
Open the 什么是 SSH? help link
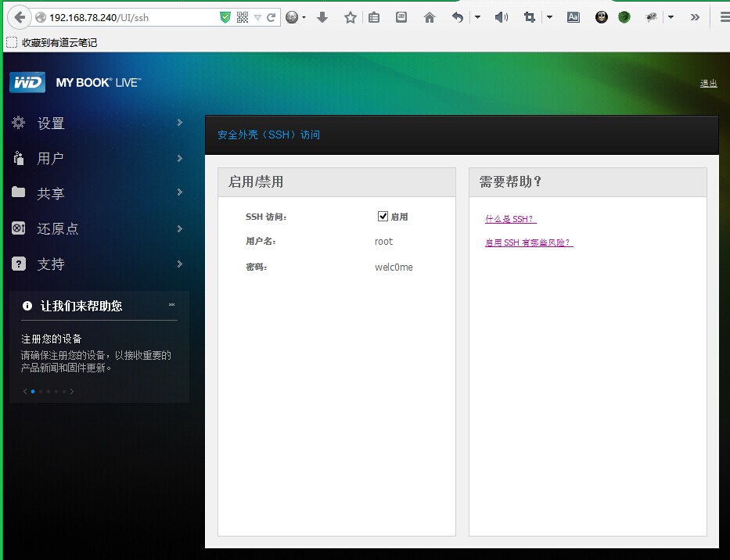(x=511, y=219)
